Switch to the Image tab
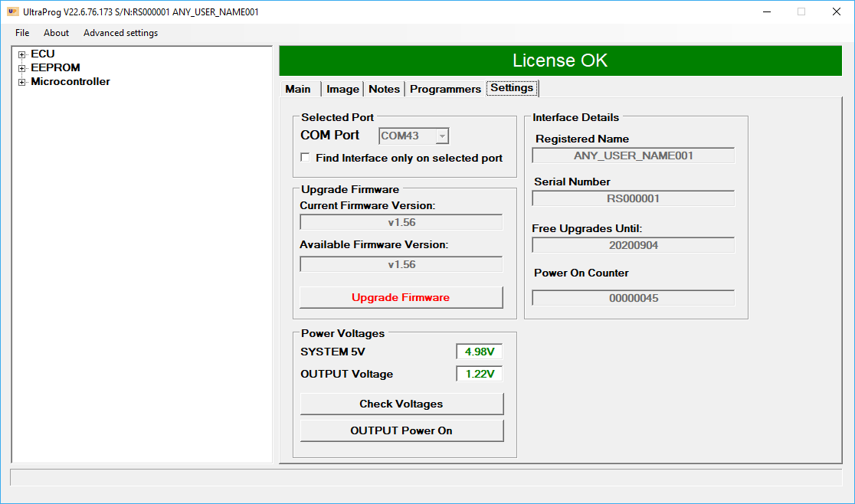The image size is (855, 504). pyautogui.click(x=342, y=89)
